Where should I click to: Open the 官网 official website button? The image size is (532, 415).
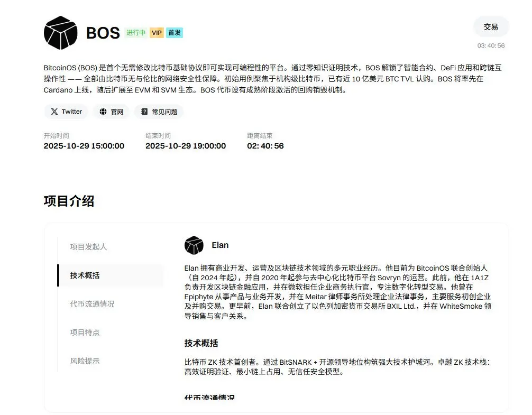click(x=111, y=112)
